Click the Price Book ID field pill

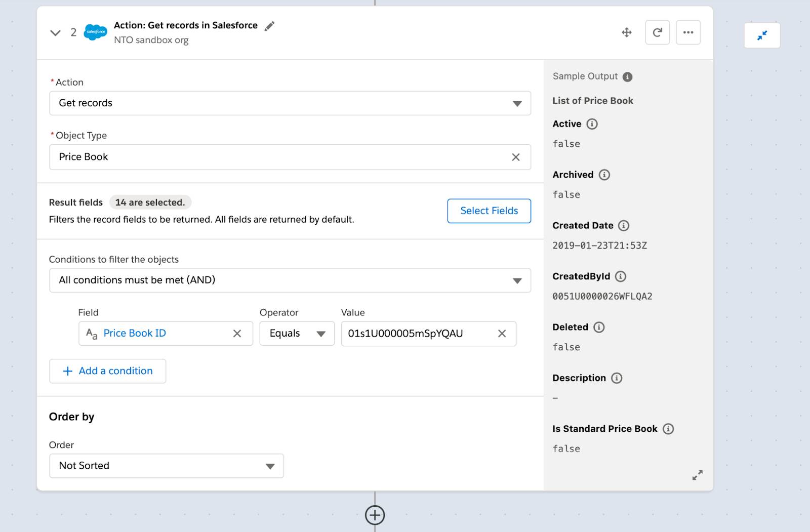(x=166, y=334)
